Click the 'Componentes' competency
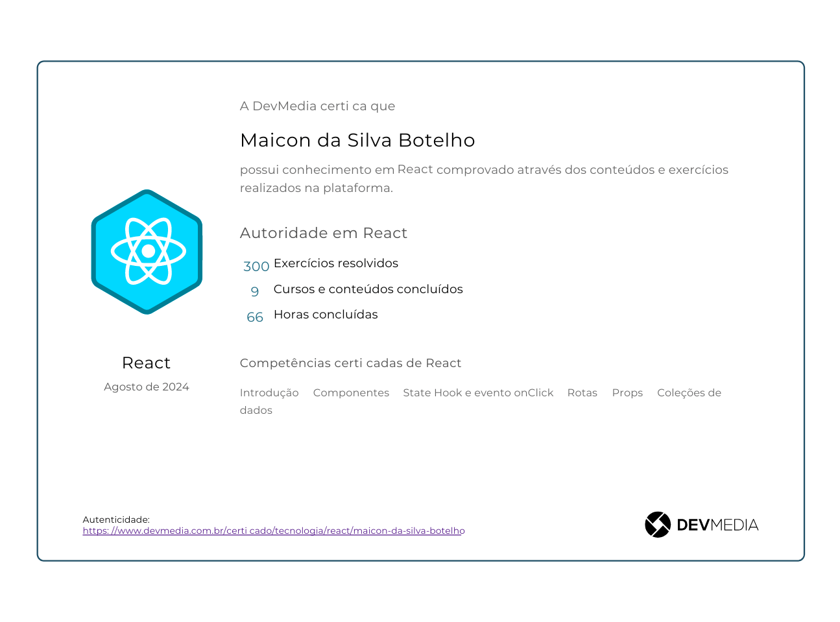Viewport: 840px width, 622px height. click(x=351, y=393)
